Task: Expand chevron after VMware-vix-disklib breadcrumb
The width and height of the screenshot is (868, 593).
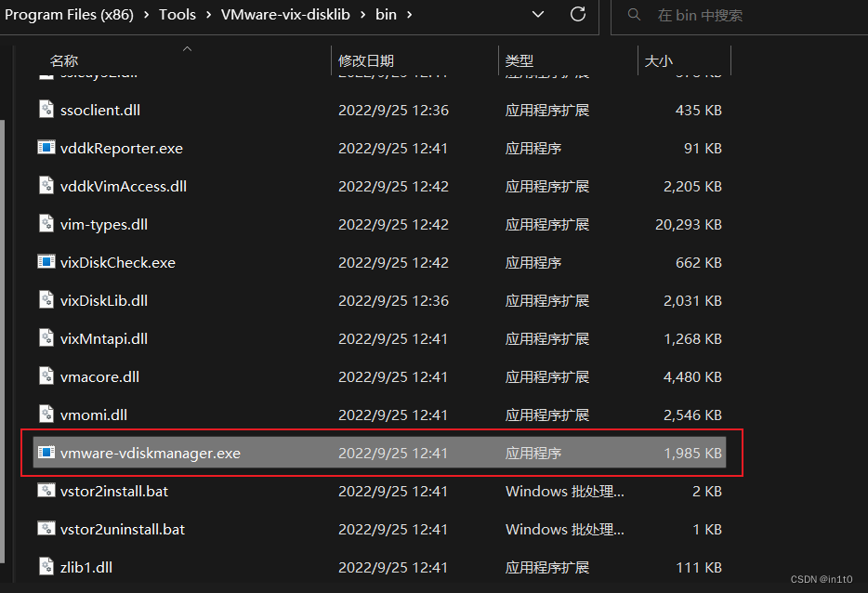Action: click(x=363, y=15)
